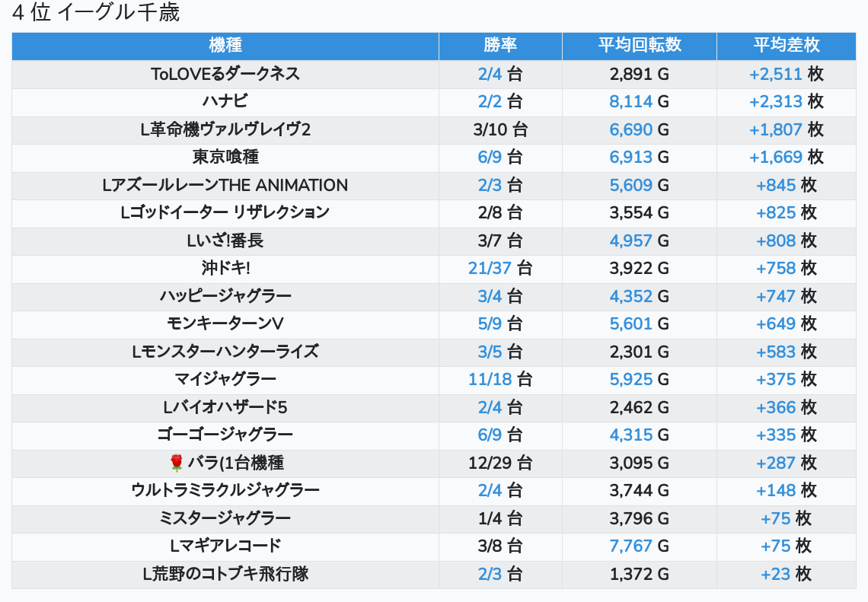This screenshot has width=868, height=602.
Task: Open the 4,957 link for Lいざ!番長
Action: click(630, 241)
